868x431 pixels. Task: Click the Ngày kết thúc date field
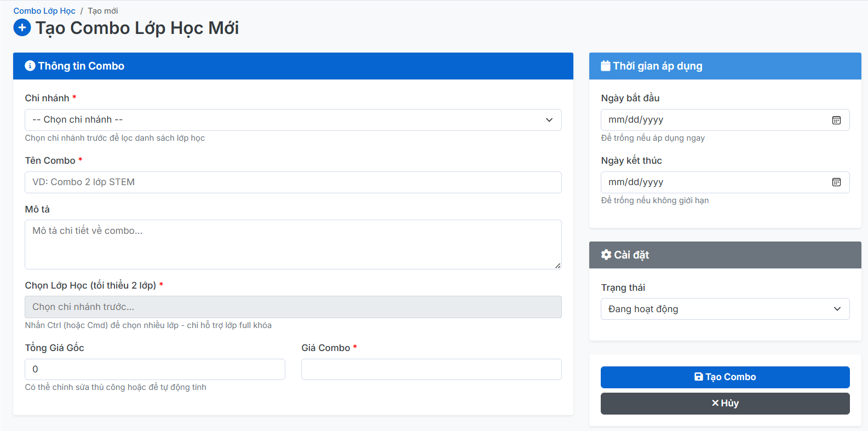point(712,182)
